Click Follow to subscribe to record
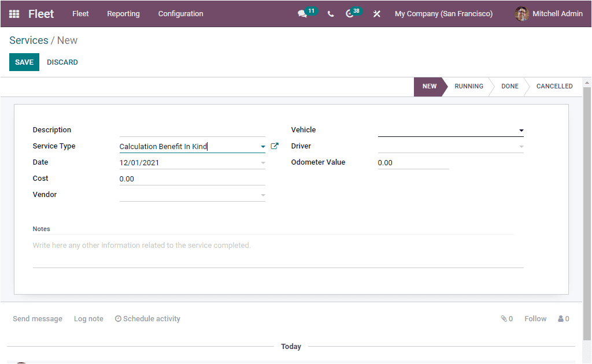 click(535, 318)
